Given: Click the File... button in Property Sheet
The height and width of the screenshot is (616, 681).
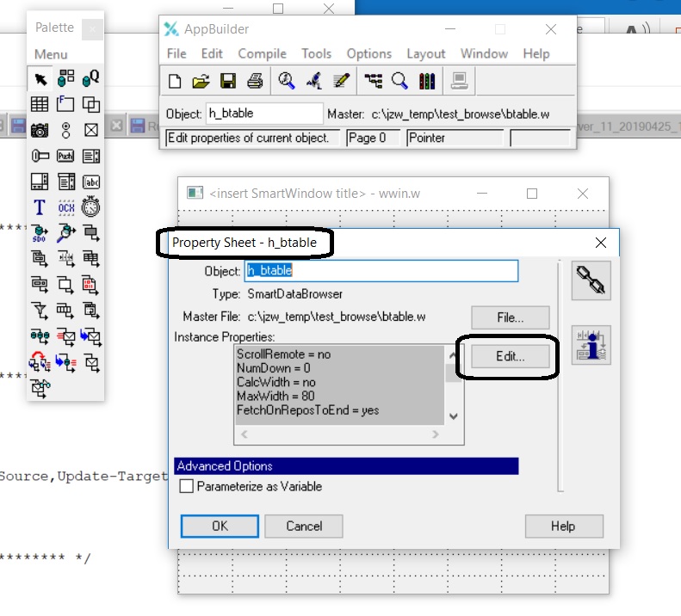Looking at the screenshot, I should pyautogui.click(x=510, y=317).
